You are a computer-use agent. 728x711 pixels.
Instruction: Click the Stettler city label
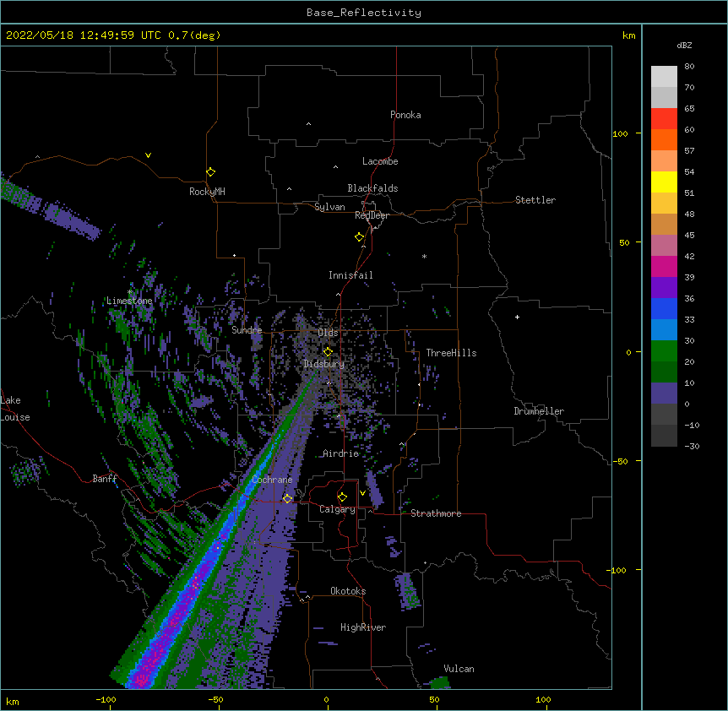point(535,200)
